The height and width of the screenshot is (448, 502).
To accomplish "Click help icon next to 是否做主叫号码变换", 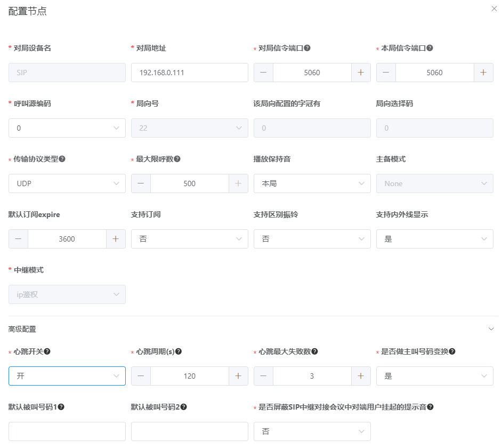I will [452, 351].
